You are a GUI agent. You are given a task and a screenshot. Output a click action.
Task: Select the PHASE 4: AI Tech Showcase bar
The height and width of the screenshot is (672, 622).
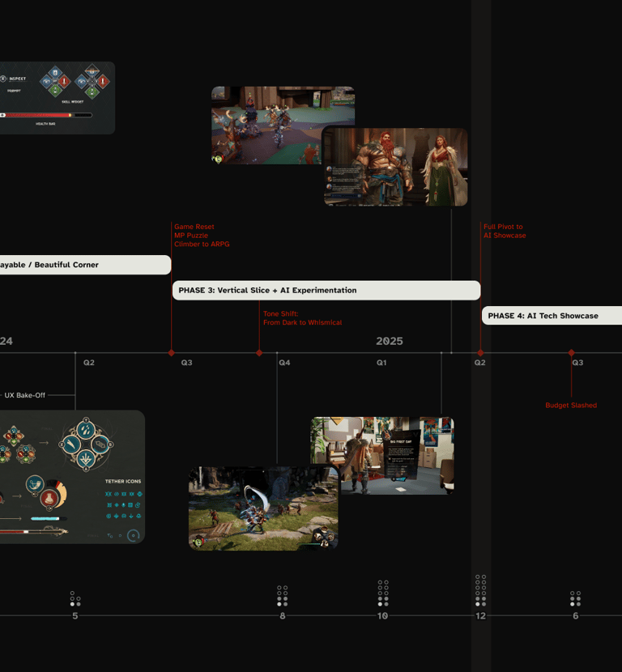(x=552, y=316)
